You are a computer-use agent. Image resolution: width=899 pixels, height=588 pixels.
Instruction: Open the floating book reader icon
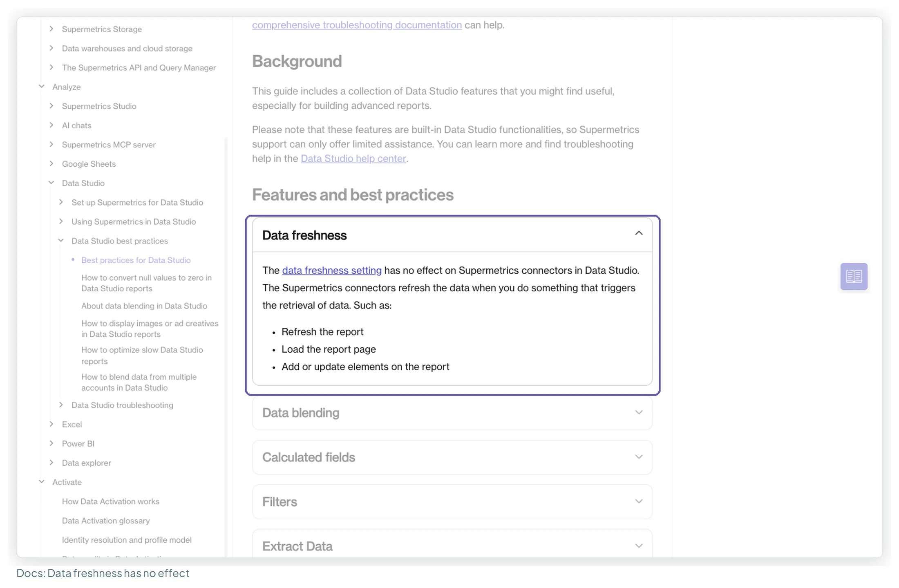854,276
